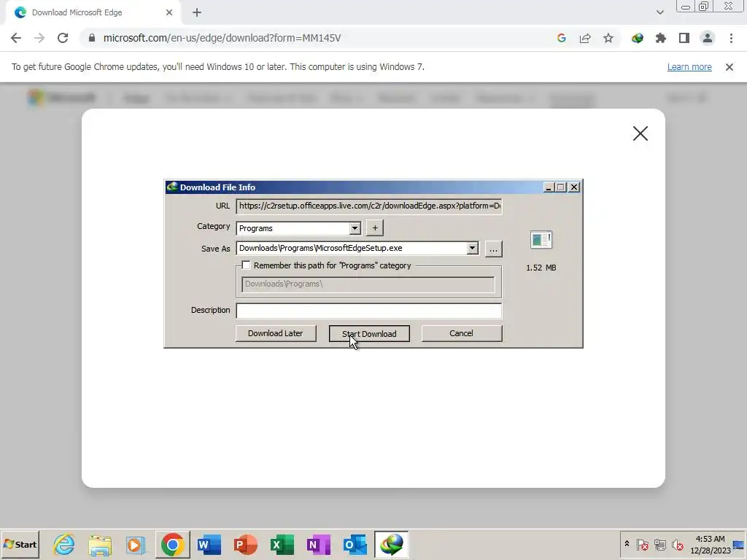Open PowerPoint from taskbar
Screen dimensions: 747x560
pyautogui.click(x=246, y=544)
